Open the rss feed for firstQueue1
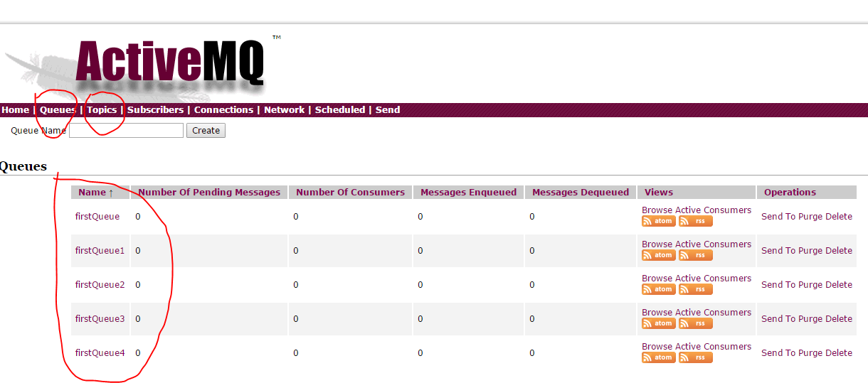The image size is (868, 383). (x=695, y=255)
